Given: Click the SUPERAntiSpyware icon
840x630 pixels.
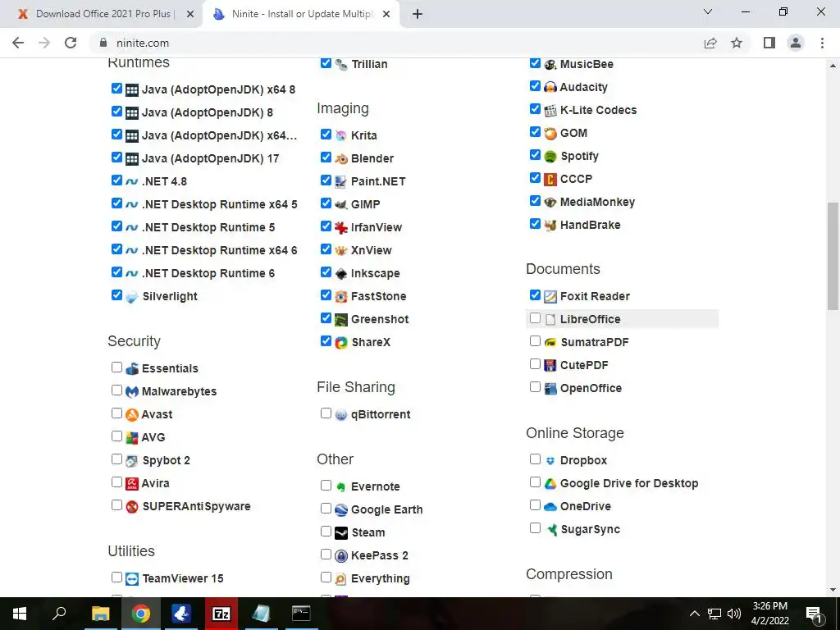Looking at the screenshot, I should point(132,507).
